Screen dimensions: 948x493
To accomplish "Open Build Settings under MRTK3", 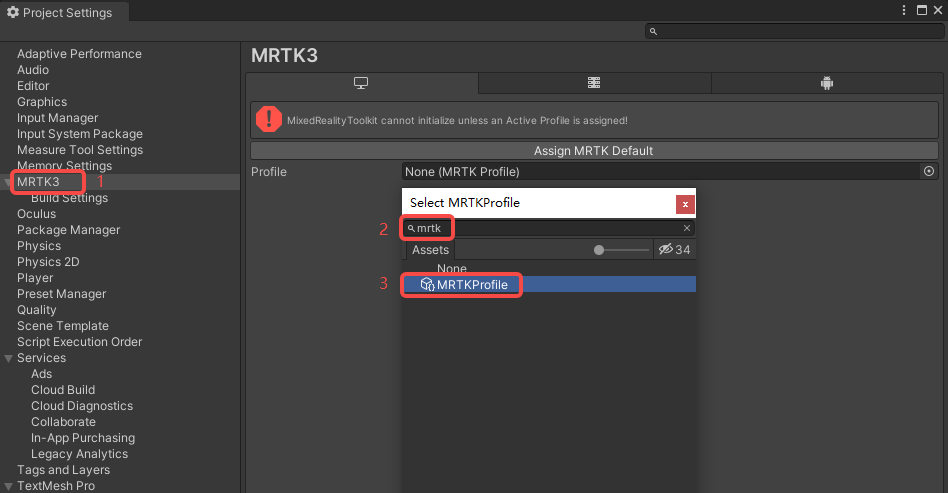I will [70, 198].
